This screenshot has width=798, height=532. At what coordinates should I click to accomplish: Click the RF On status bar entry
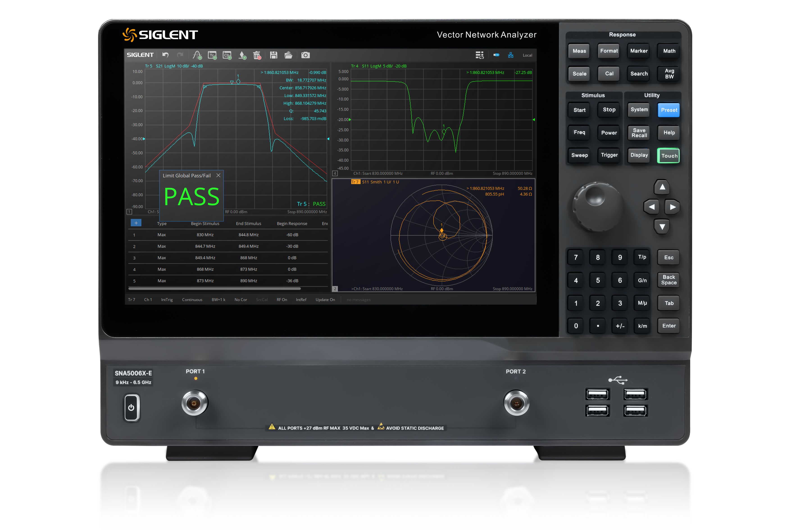(282, 300)
